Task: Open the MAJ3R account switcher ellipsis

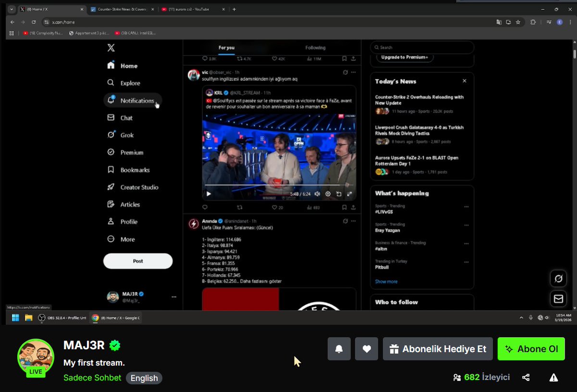Action: (x=174, y=297)
